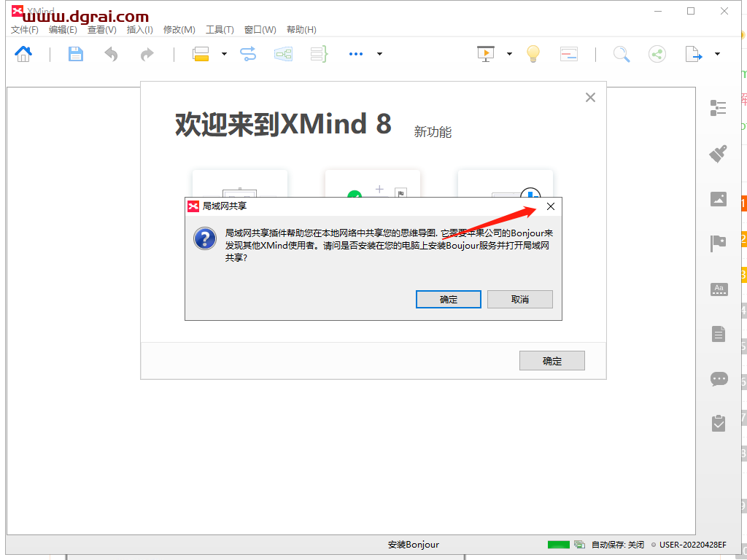The width and height of the screenshot is (747, 560).
Task: Open the Themes Aa panel
Action: [x=719, y=289]
